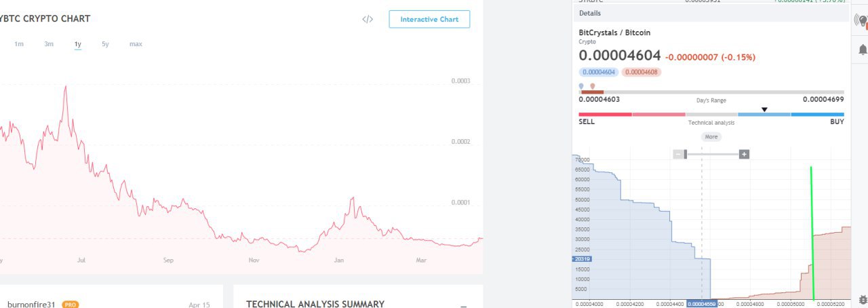
Task: Click the 0.0002 axis label
Action: (461, 142)
